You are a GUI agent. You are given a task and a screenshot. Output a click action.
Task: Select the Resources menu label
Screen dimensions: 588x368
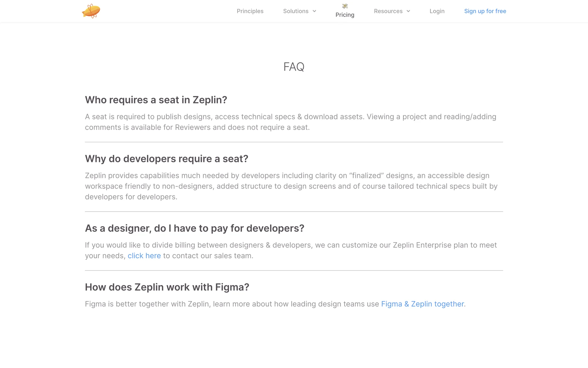(x=388, y=11)
